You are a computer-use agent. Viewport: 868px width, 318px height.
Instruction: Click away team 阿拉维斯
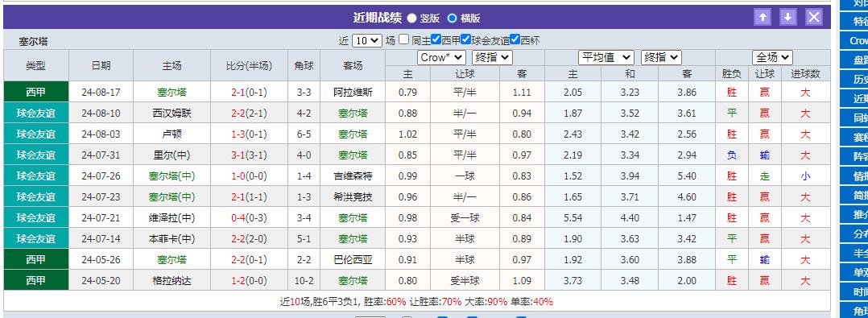pos(353,93)
